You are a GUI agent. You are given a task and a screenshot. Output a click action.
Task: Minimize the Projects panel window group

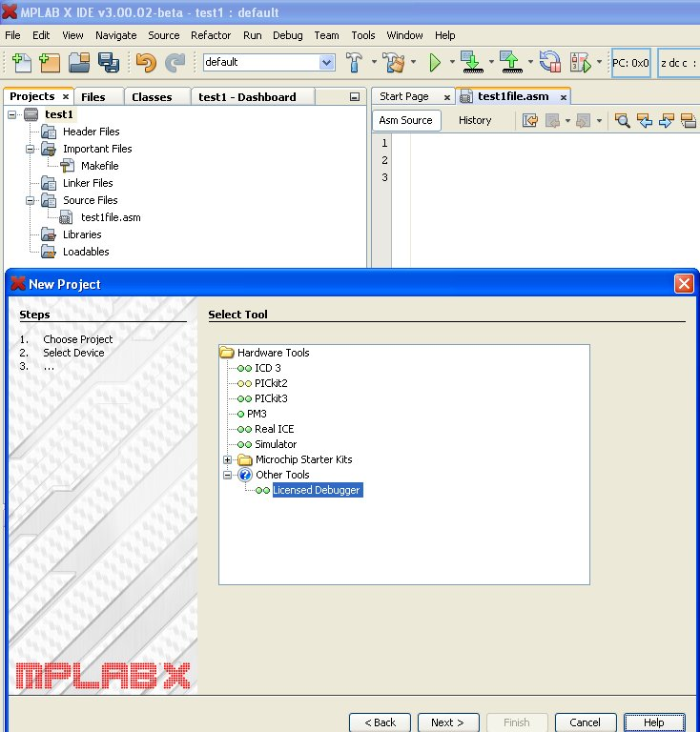click(x=355, y=96)
